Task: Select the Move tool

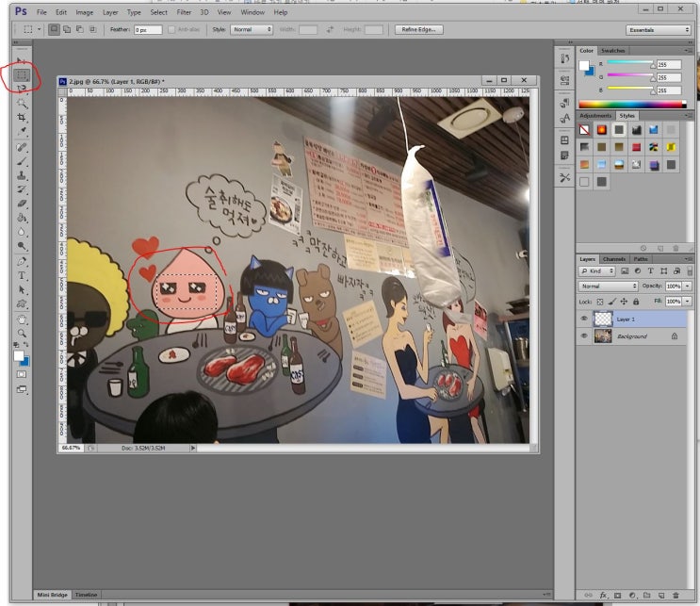Action: pyautogui.click(x=21, y=61)
